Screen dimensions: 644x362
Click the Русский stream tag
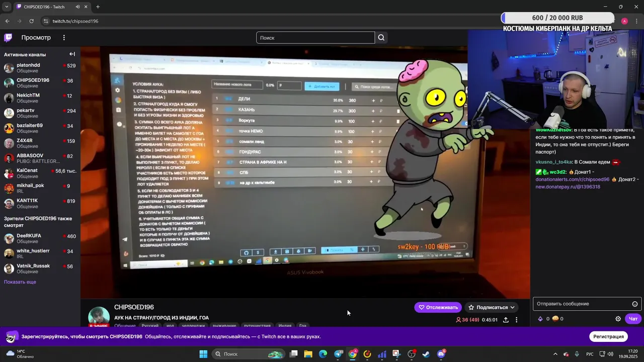point(150,326)
